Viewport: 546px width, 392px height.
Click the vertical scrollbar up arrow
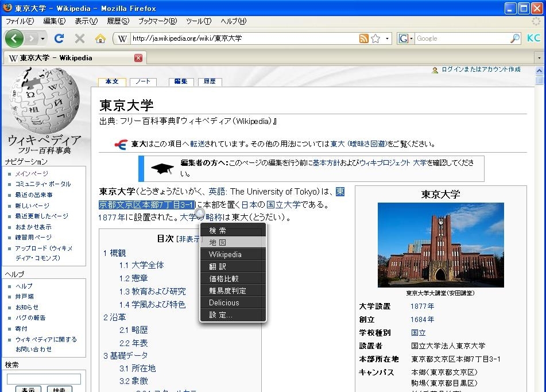tap(539, 71)
